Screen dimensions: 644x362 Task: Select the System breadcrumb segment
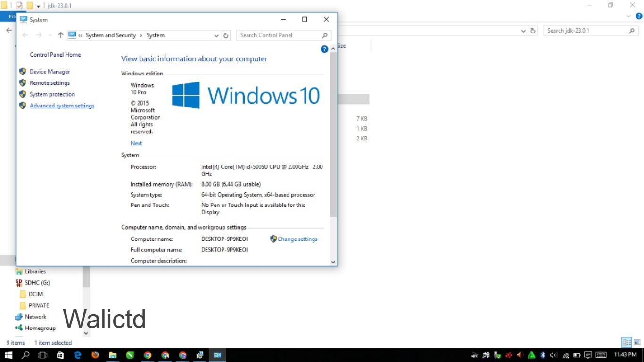[x=156, y=35]
